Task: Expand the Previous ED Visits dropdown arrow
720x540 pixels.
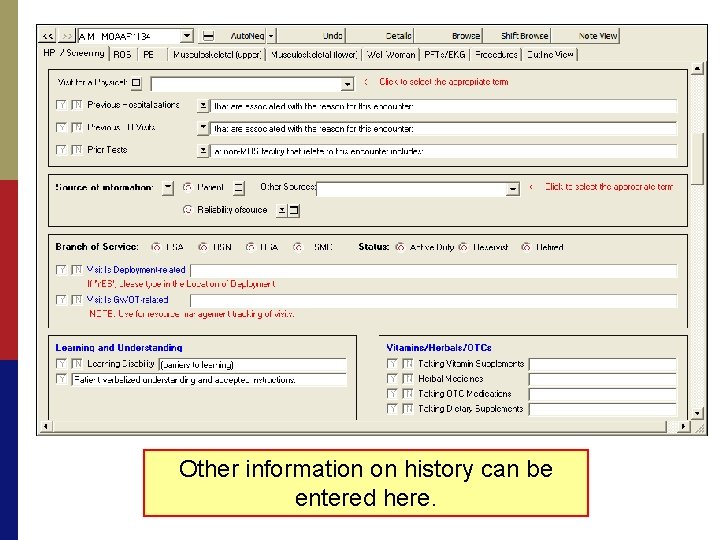Action: [202, 128]
